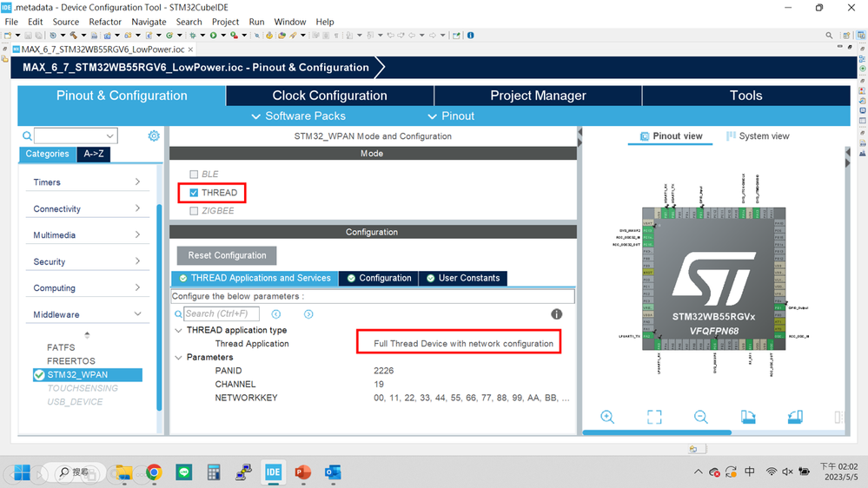Close the MAX_6_7 ioc editor tab
Image resolution: width=868 pixels, height=488 pixels.
tap(190, 49)
